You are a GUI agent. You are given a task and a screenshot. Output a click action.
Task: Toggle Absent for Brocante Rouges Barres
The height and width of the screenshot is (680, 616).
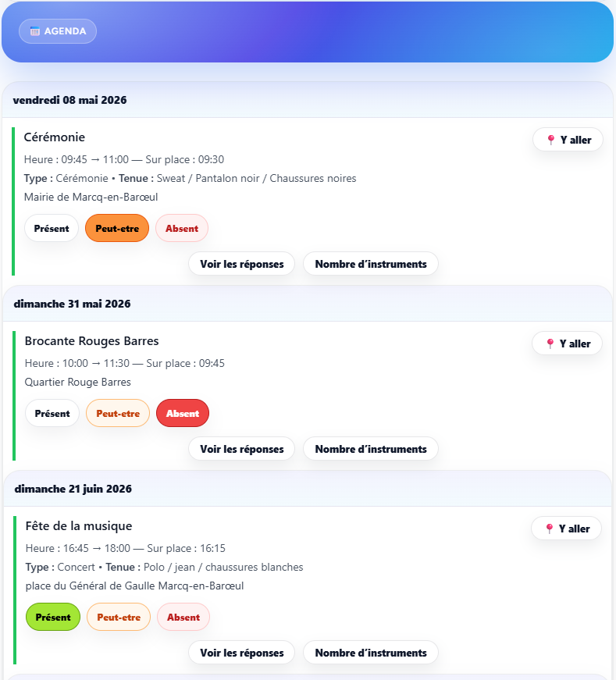pos(183,414)
